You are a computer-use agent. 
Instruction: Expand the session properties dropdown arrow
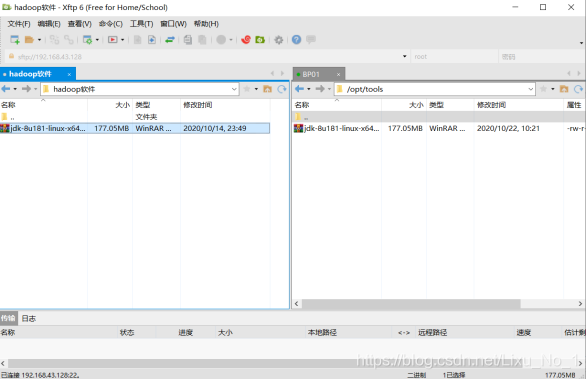(x=97, y=40)
